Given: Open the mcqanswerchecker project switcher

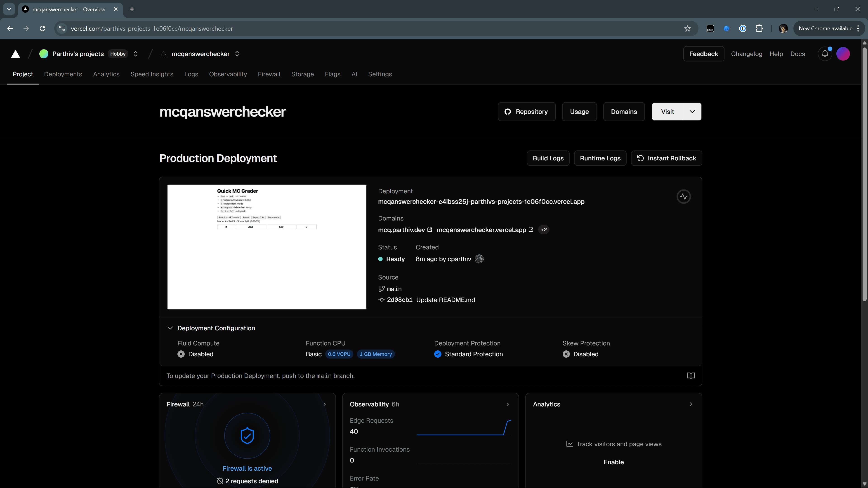Looking at the screenshot, I should pos(237,54).
